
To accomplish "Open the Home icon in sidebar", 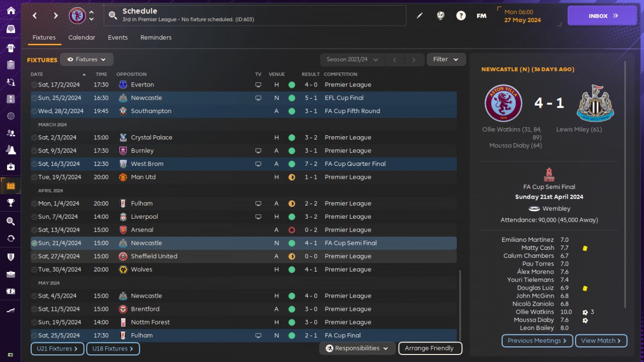I will [x=11, y=11].
